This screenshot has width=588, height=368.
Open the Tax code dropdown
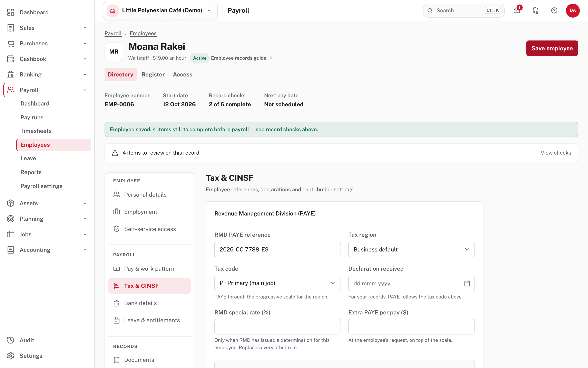click(x=277, y=283)
